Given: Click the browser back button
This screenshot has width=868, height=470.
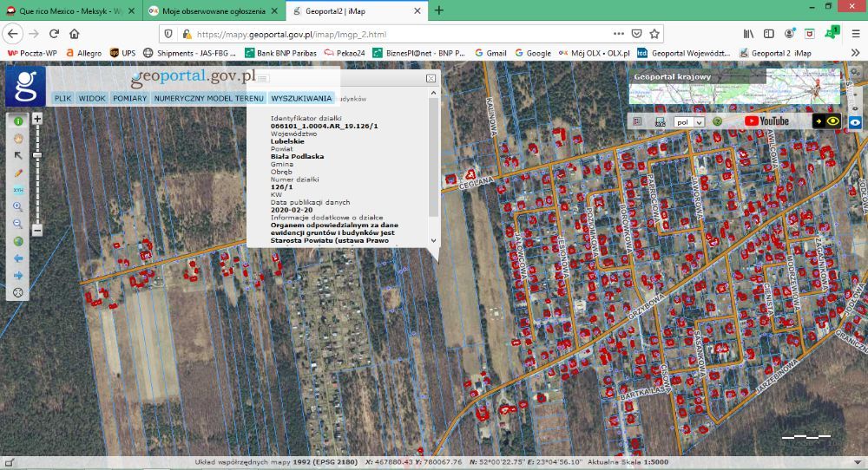Looking at the screenshot, I should pos(13,34).
